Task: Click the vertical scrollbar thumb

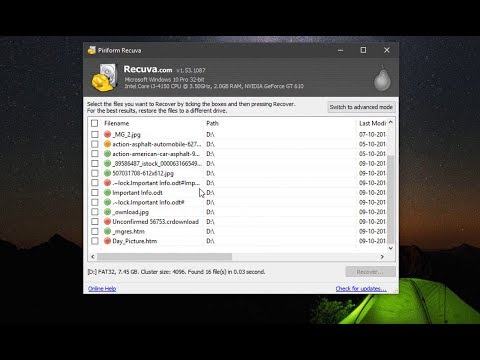Action: click(x=391, y=199)
